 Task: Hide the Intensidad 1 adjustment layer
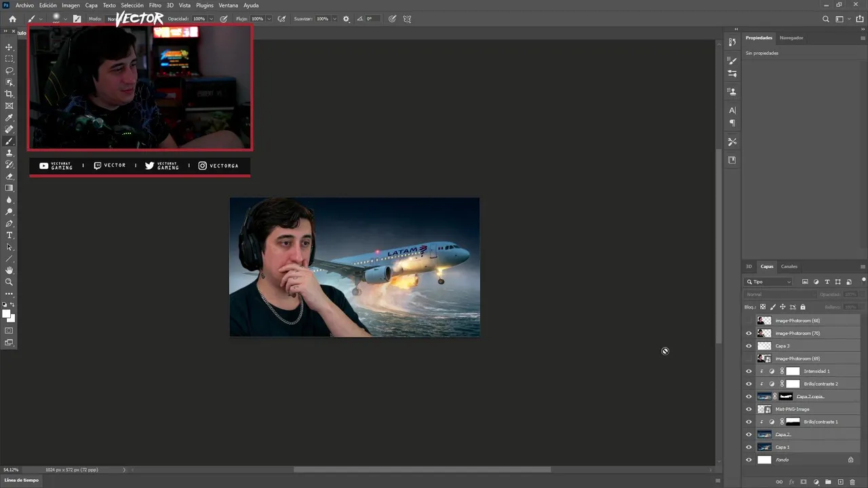tap(749, 371)
